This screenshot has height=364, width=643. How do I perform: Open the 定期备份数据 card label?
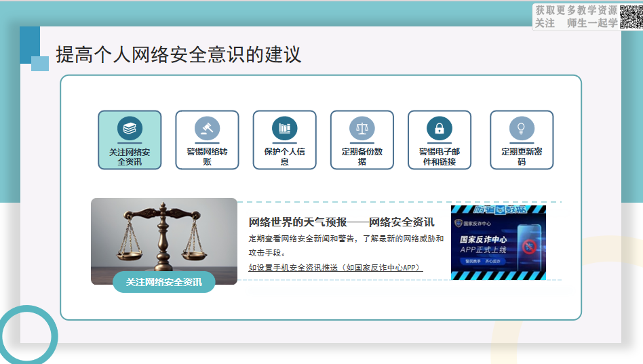click(362, 157)
